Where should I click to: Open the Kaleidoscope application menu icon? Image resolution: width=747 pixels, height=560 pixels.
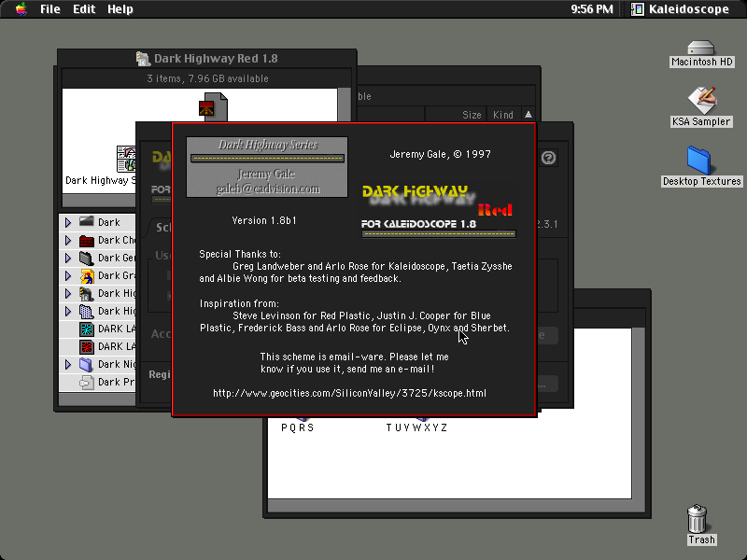pyautogui.click(x=638, y=9)
